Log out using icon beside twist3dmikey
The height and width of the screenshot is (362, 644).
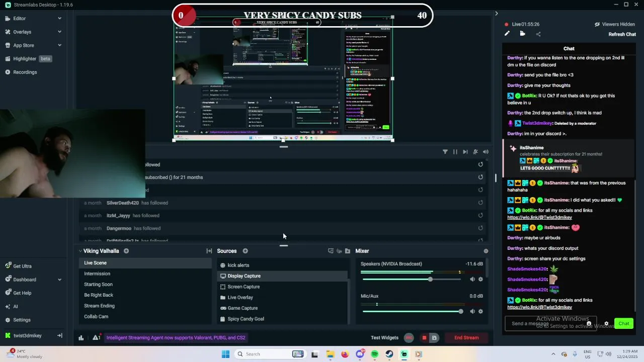click(59, 336)
